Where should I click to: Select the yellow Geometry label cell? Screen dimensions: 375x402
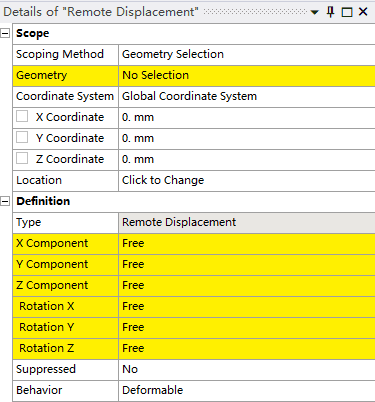(65, 75)
